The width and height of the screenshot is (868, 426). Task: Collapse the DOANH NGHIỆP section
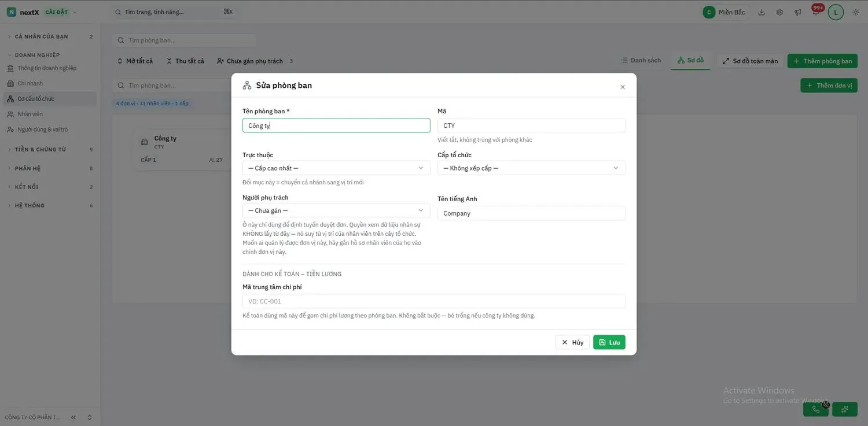click(50, 55)
